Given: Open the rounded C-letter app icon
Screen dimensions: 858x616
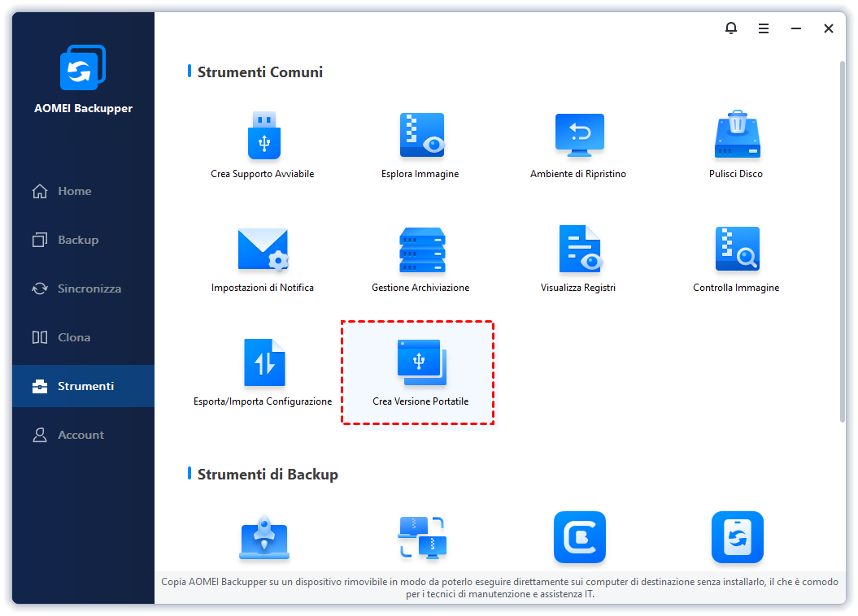Looking at the screenshot, I should point(579,537).
